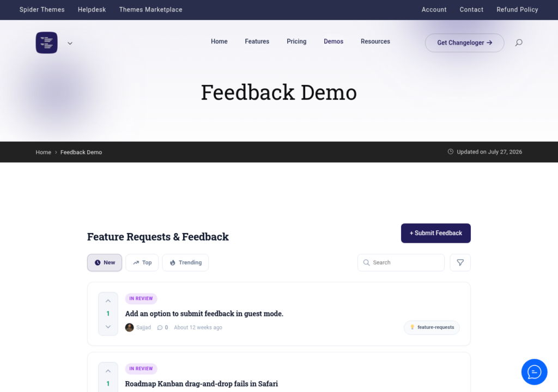Click the Get Changeloger button
558x392 pixels.
pos(464,42)
